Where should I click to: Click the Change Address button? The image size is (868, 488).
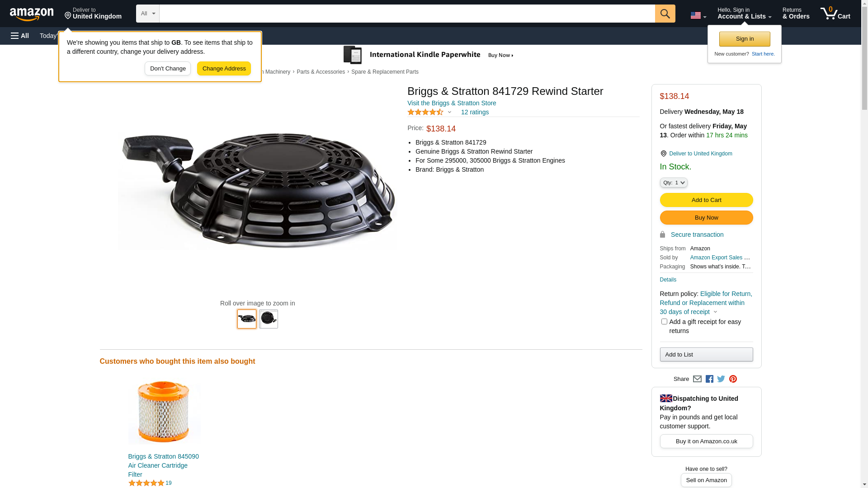click(224, 69)
